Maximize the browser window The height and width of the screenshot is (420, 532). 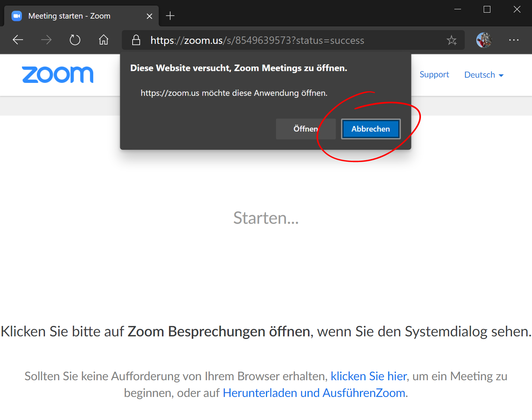[487, 9]
